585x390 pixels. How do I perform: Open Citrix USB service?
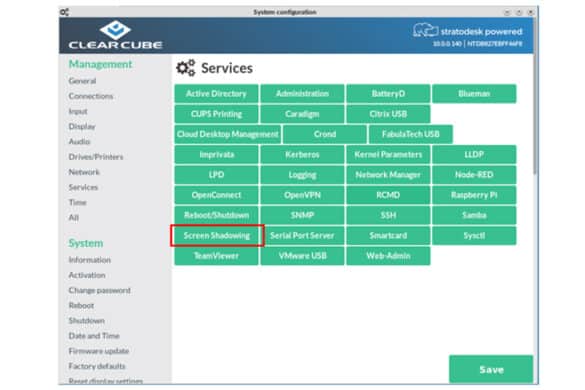coord(388,114)
